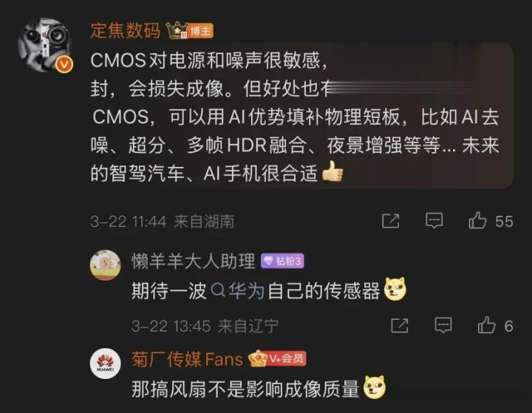
Task: Open 懒羊羊大人助理's sheep avatar
Action: point(105,265)
